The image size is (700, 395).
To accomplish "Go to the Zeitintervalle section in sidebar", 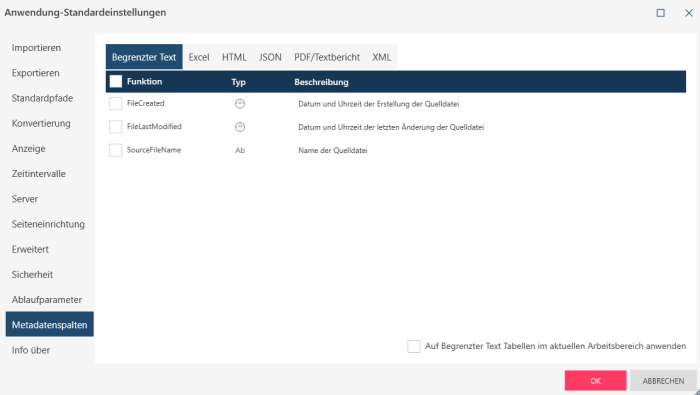I will point(39,174).
